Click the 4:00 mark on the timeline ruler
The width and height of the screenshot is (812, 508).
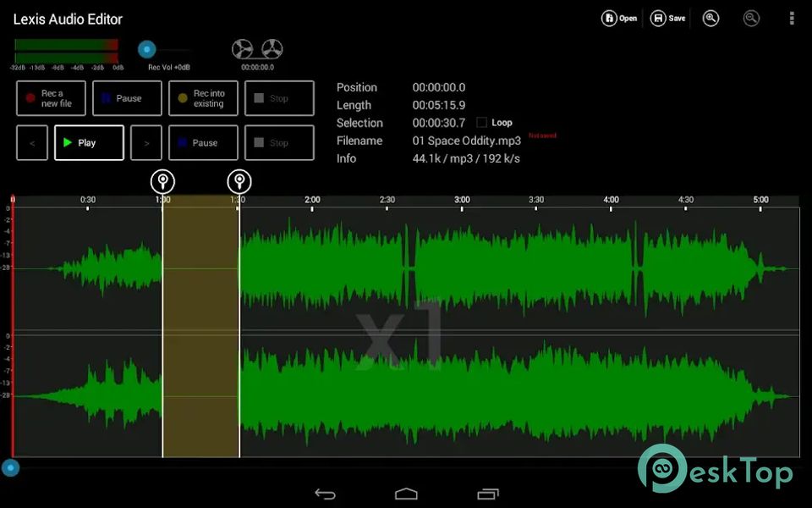[x=611, y=200]
